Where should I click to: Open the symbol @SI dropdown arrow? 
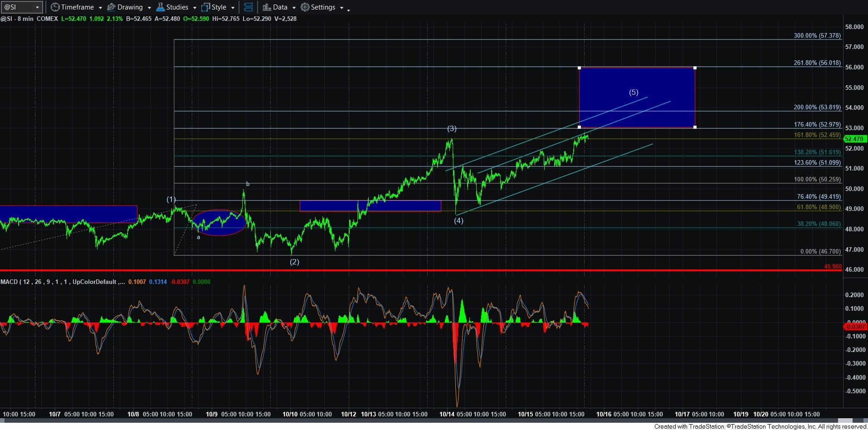click(x=37, y=7)
